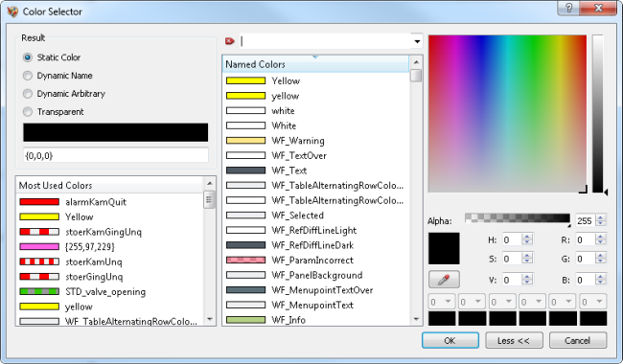Image resolution: width=623 pixels, height=364 pixels.
Task: Enable the Transparent radio option
Action: click(54, 112)
